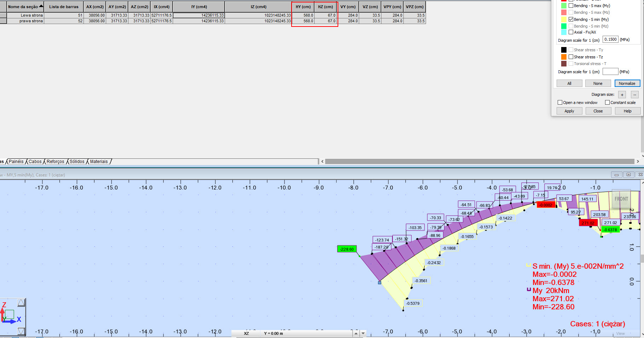Viewport: 644px width, 338px height.
Task: Click the sort arrow on Nome da seção header
Action: [41, 5]
